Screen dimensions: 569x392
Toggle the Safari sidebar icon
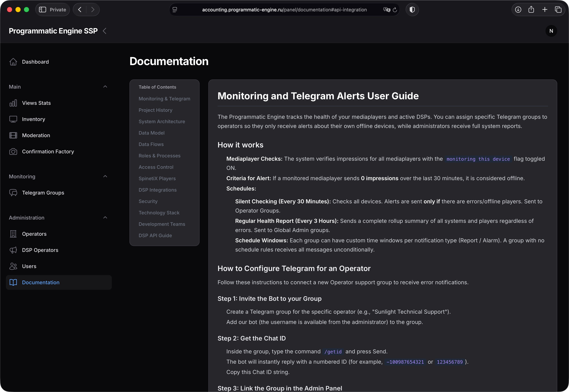(x=42, y=10)
